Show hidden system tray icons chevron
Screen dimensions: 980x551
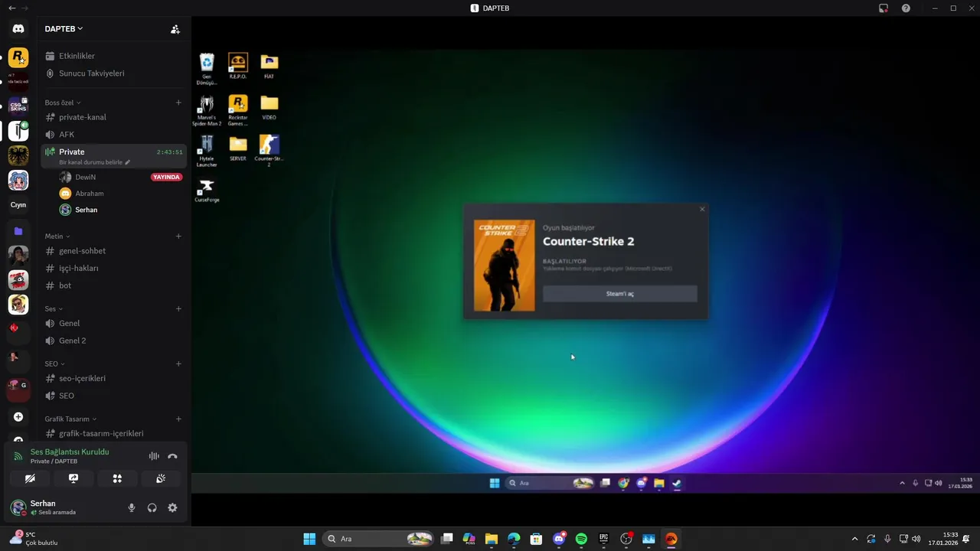854,539
